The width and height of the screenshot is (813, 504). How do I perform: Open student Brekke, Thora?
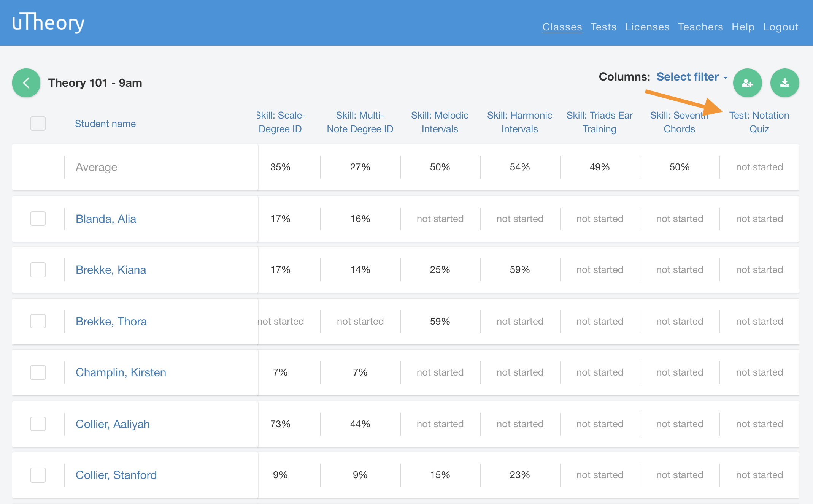coord(111,322)
